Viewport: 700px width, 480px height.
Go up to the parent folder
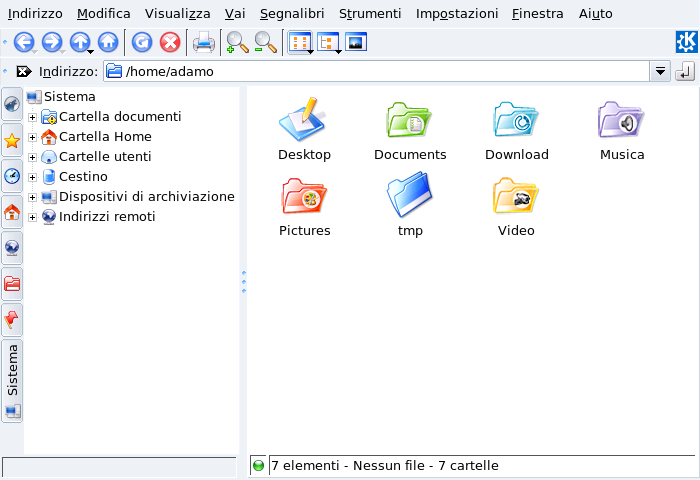pos(80,43)
